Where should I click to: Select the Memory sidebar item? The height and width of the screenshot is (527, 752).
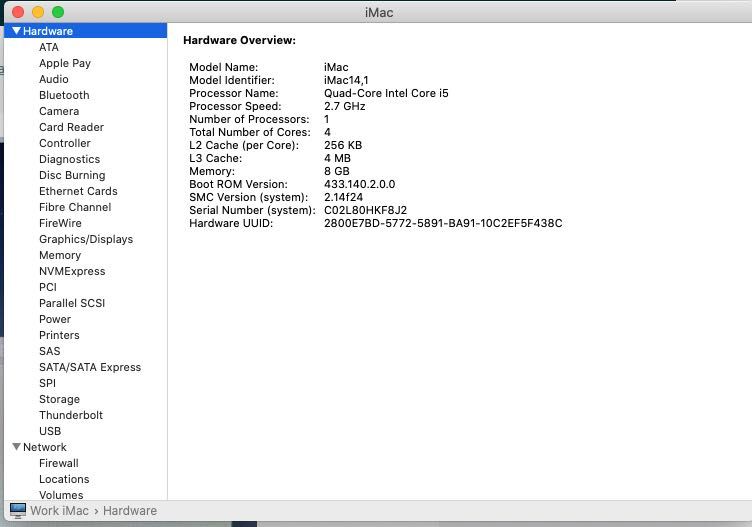60,255
